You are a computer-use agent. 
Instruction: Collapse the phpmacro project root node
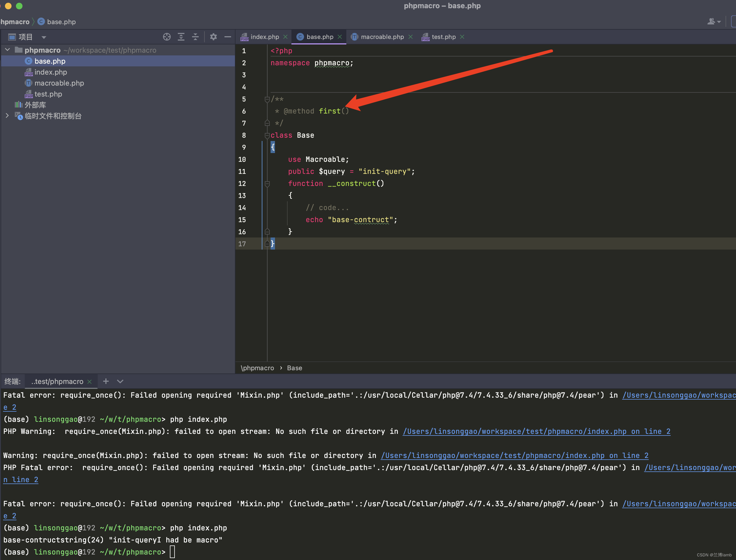(x=7, y=50)
